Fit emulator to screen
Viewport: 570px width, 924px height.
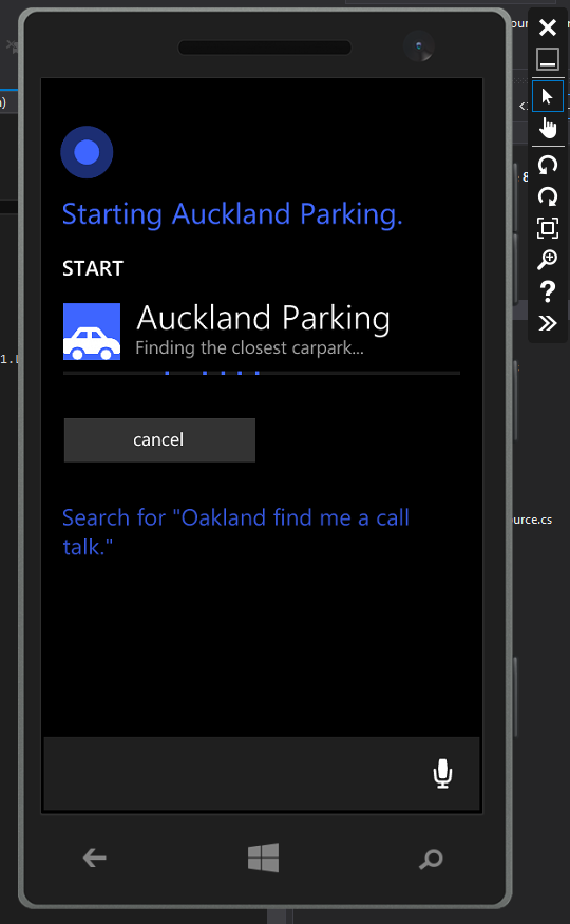pos(548,228)
